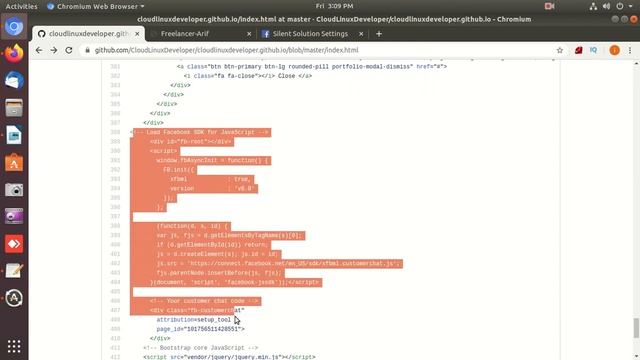Click the fb-root div code line
This screenshot has width=640, height=360.
point(191,142)
